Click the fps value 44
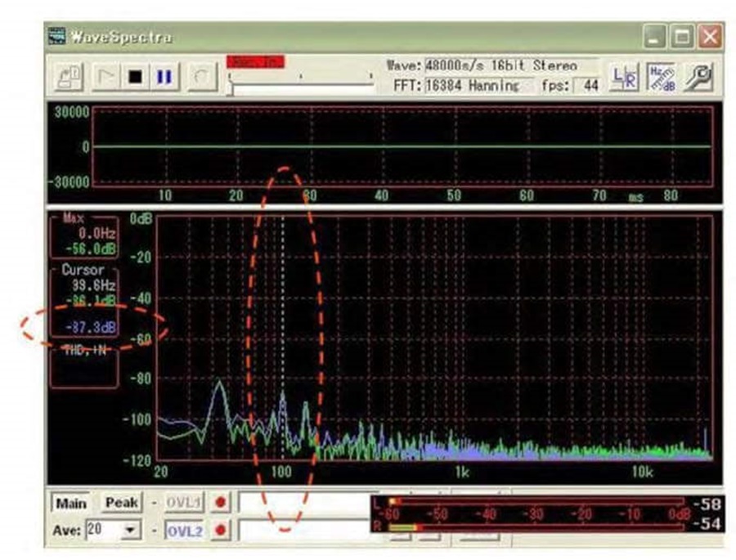 point(586,86)
